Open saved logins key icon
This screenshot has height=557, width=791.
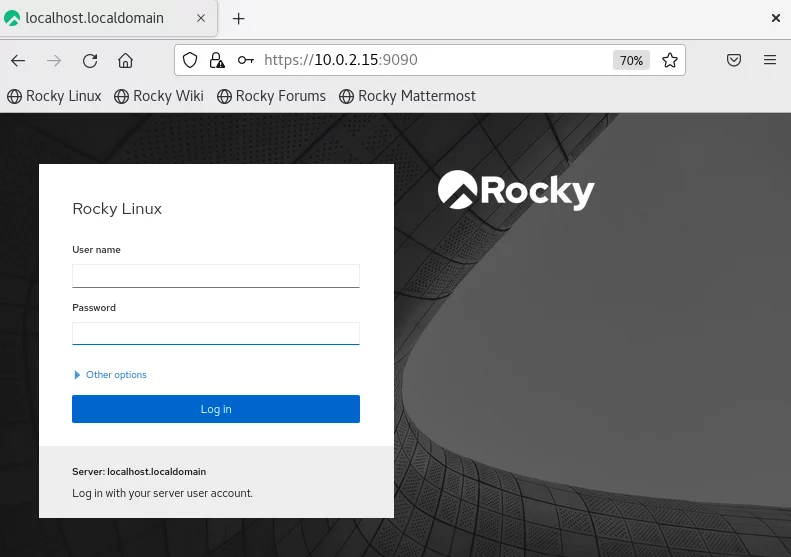pyautogui.click(x=246, y=60)
